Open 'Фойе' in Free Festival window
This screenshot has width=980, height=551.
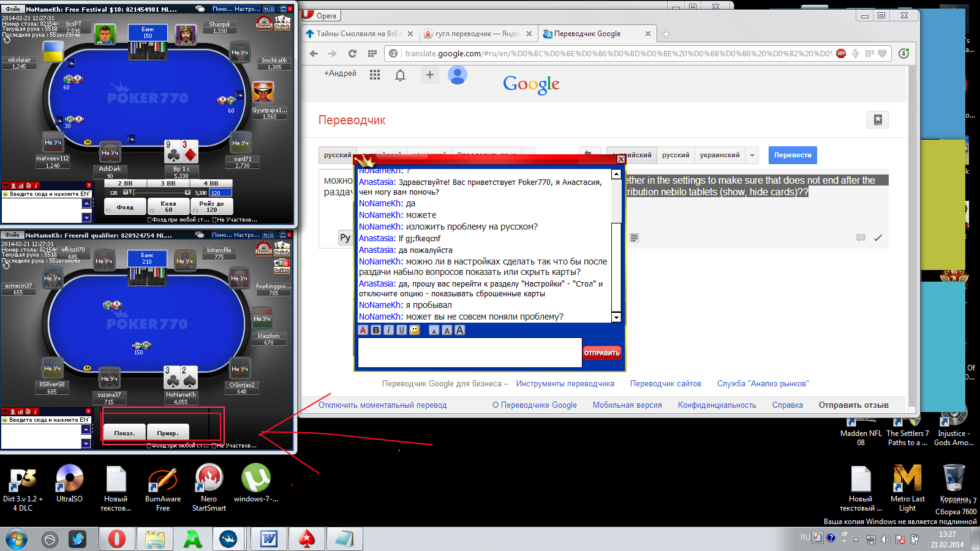click(x=12, y=9)
